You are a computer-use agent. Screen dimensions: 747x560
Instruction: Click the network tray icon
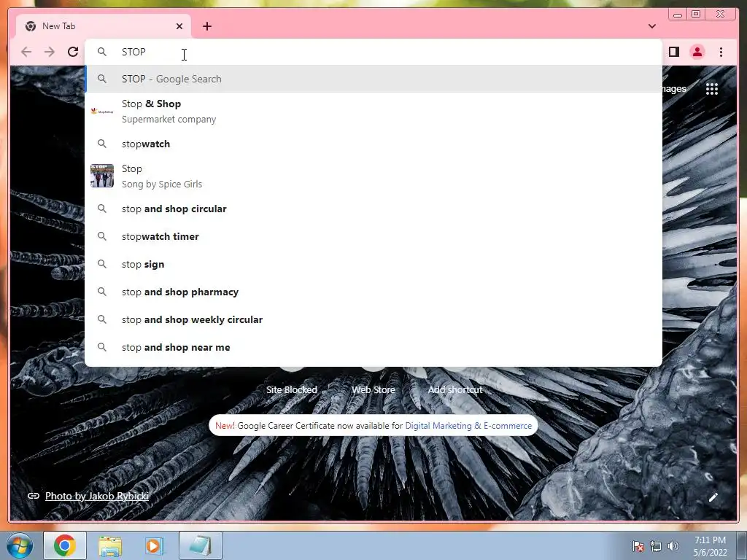click(656, 546)
